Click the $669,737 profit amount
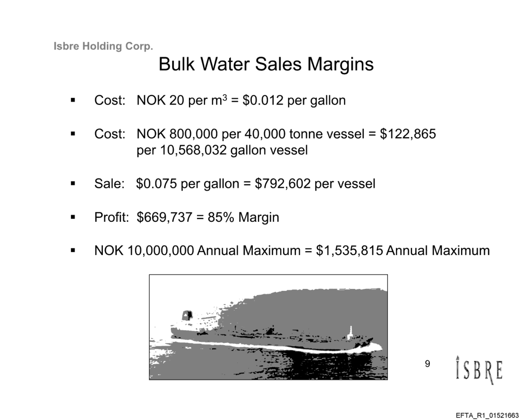This screenshot has width=532, height=420. pyautogui.click(x=160, y=218)
